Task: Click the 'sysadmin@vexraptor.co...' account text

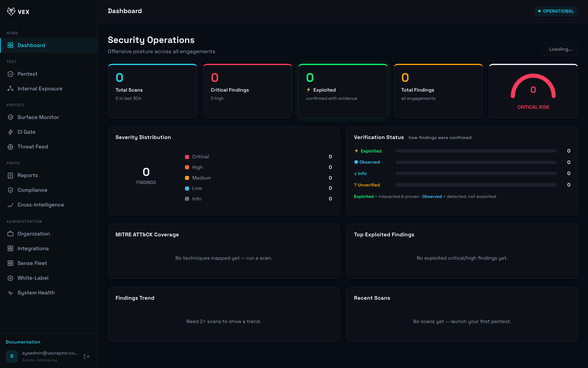Action: click(50, 353)
